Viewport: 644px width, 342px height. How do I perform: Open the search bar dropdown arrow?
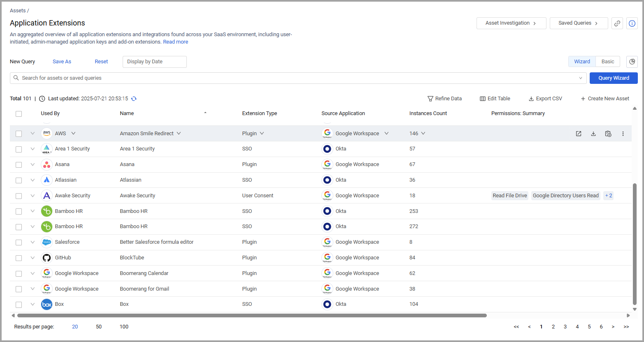581,78
